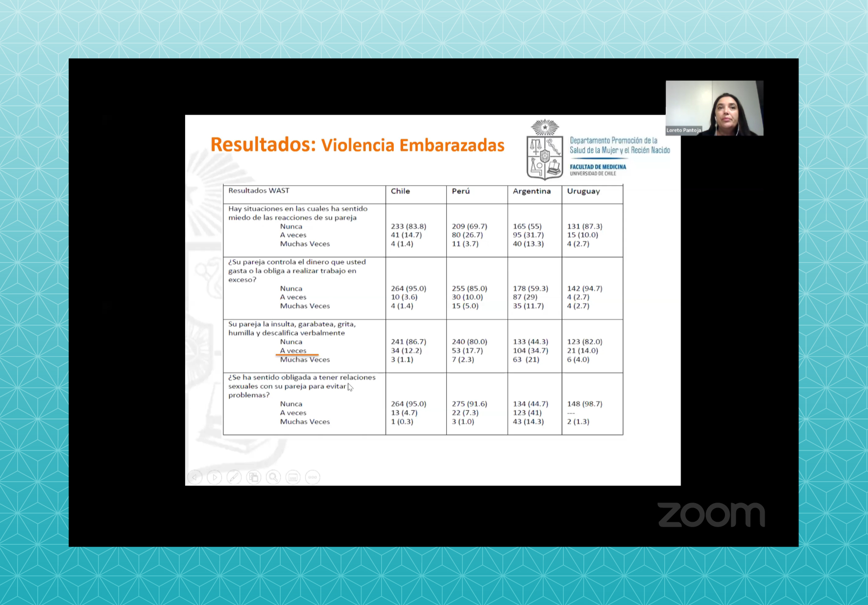Click the question about pareja controla el dinero
The image size is (868, 605).
[x=297, y=271]
